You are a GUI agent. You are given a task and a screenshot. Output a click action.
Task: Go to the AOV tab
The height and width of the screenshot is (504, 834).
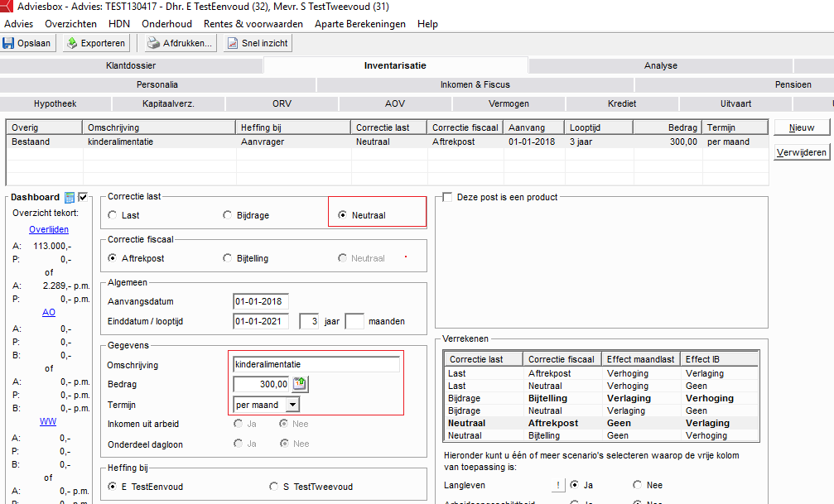[x=395, y=103]
